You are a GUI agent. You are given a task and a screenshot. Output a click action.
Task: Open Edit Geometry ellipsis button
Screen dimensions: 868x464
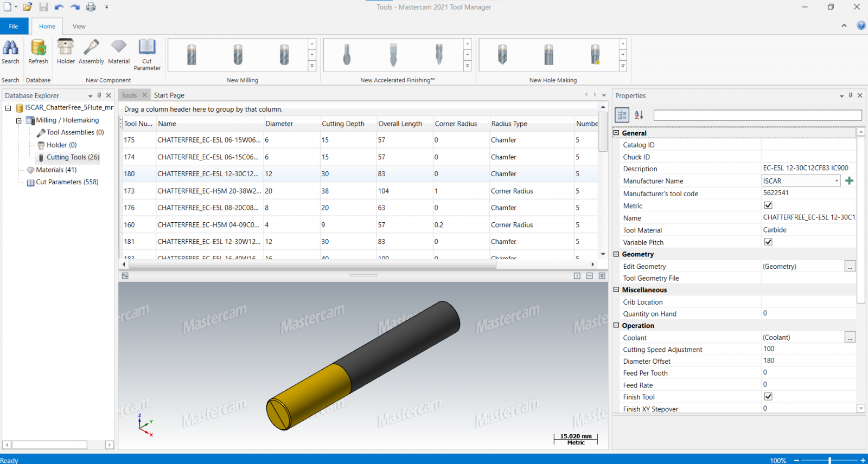pos(850,266)
